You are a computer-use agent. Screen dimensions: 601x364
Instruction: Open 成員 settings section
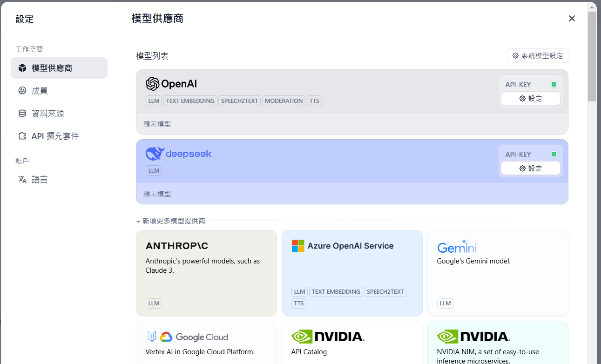(59, 91)
